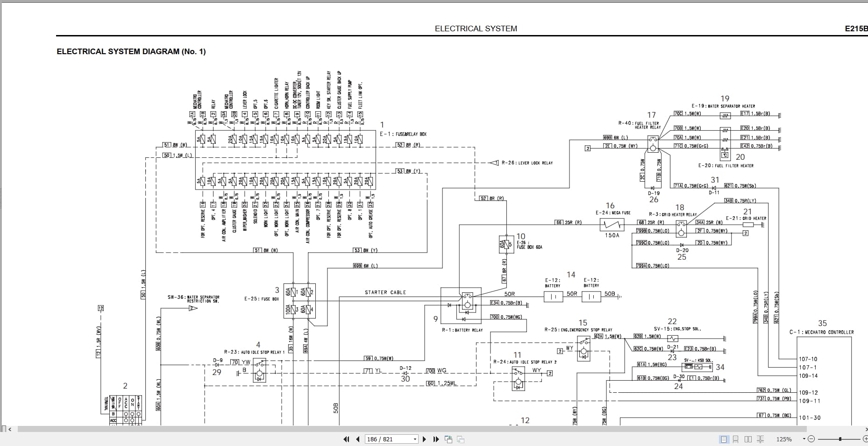This screenshot has height=446, width=868.
Task: Switch to continuous facing layout
Action: coord(760,439)
